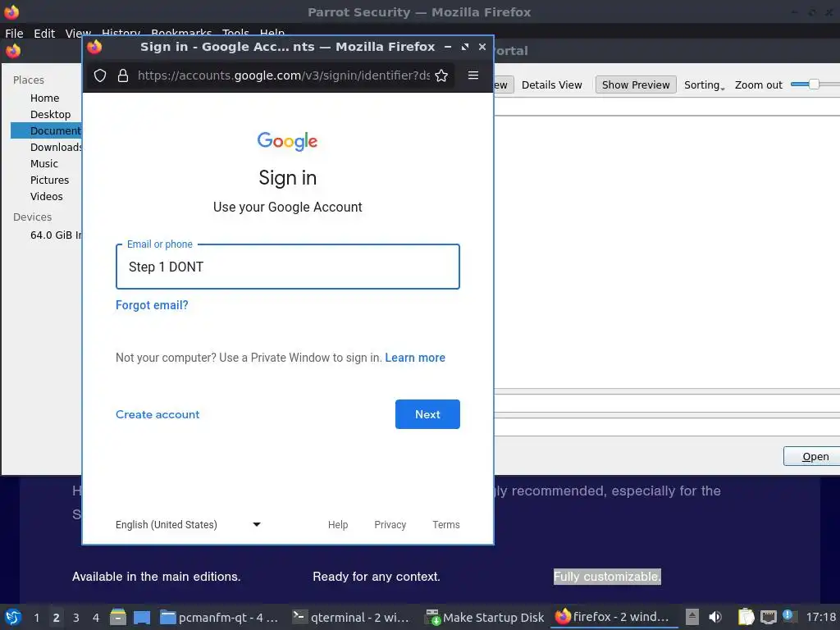Open the language dropdown English (United States)
Image resolution: width=840 pixels, height=630 pixels.
click(188, 524)
